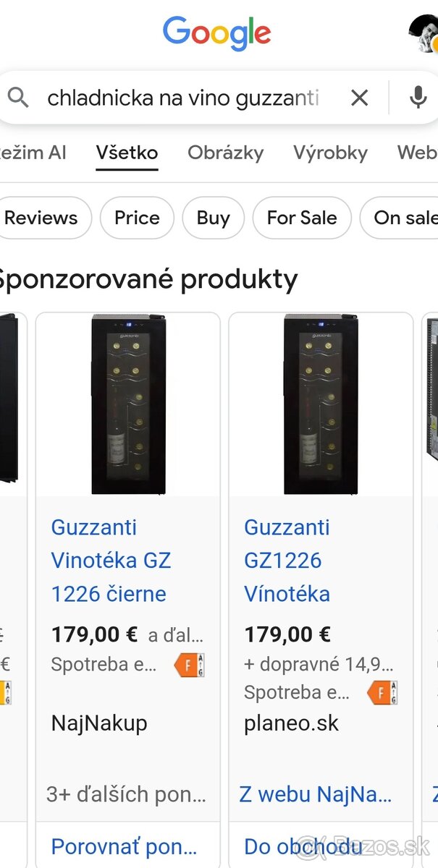Switch to the Obrázky tab
The width and height of the screenshot is (438, 868).
pos(225,153)
